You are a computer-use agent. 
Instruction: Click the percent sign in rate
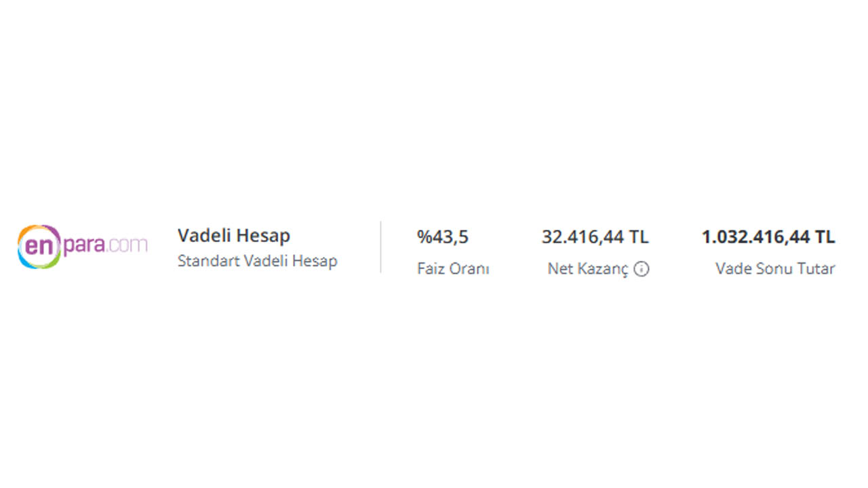click(425, 237)
